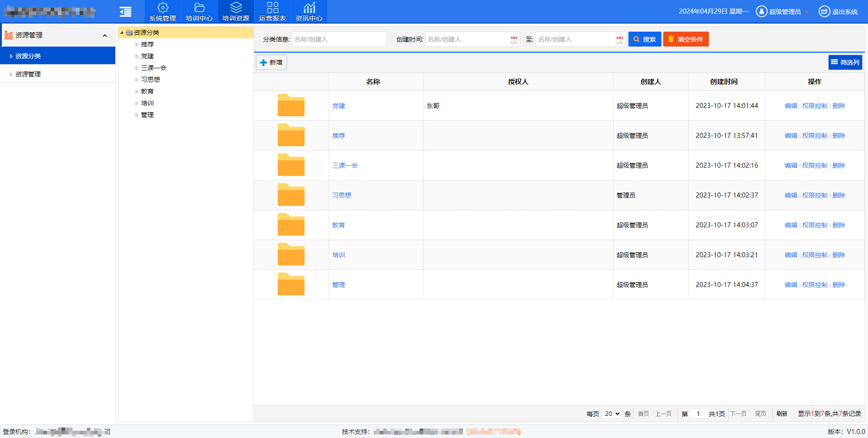This screenshot has height=438, width=868.
Task: Focus the page number input box
Action: click(x=698, y=414)
